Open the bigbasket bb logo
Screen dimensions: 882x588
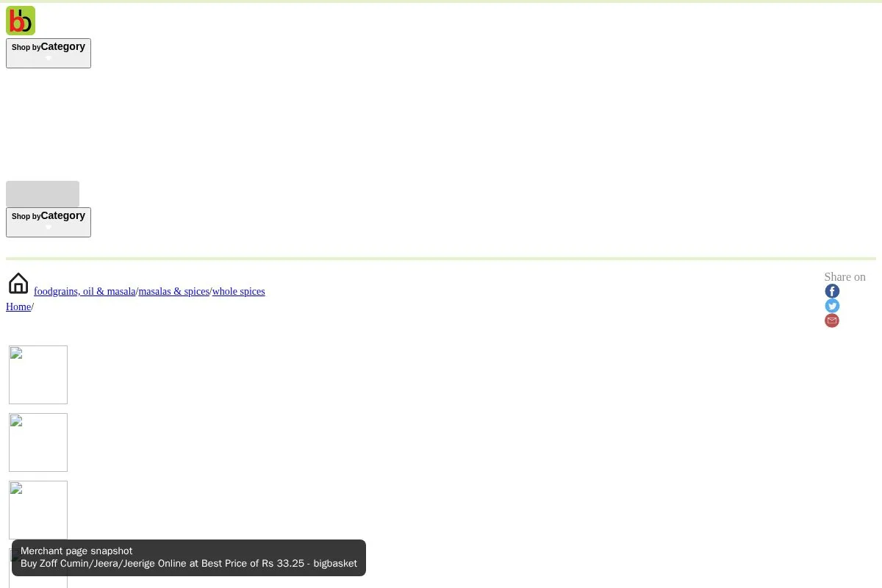(x=21, y=21)
